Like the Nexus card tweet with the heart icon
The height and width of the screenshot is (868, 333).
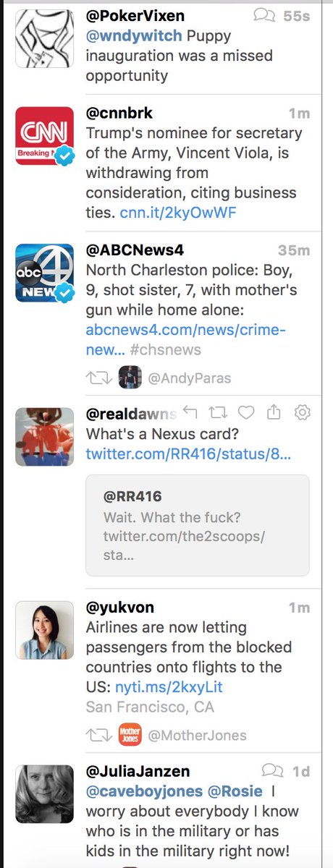pos(246,413)
